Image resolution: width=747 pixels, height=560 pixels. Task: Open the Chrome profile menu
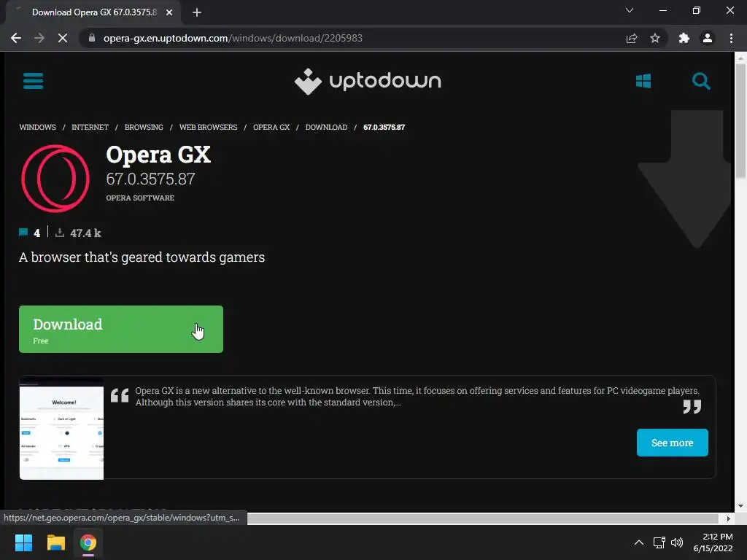pyautogui.click(x=708, y=38)
